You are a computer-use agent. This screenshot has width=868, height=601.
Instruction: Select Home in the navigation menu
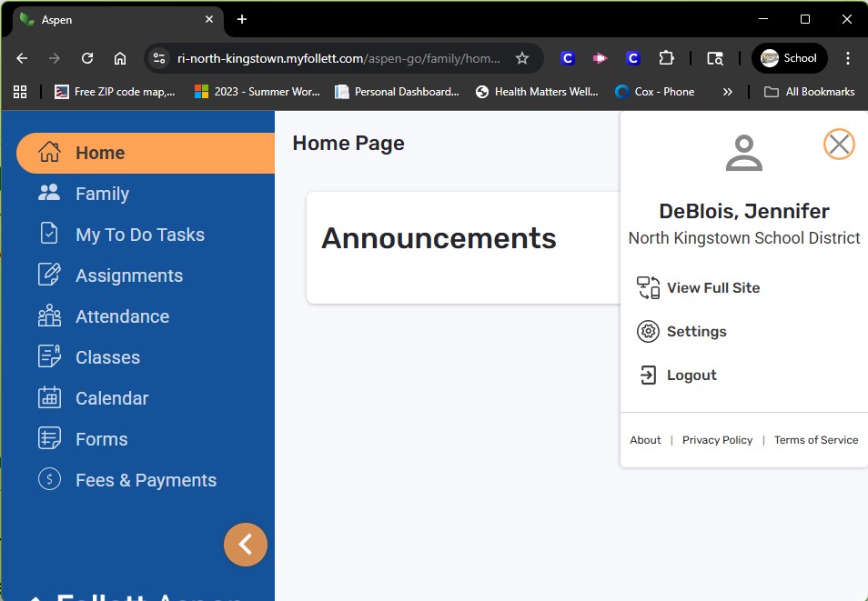100,153
